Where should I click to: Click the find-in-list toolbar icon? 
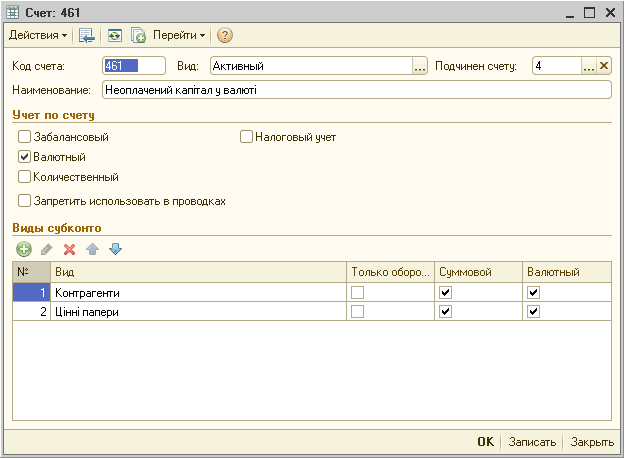[87, 35]
